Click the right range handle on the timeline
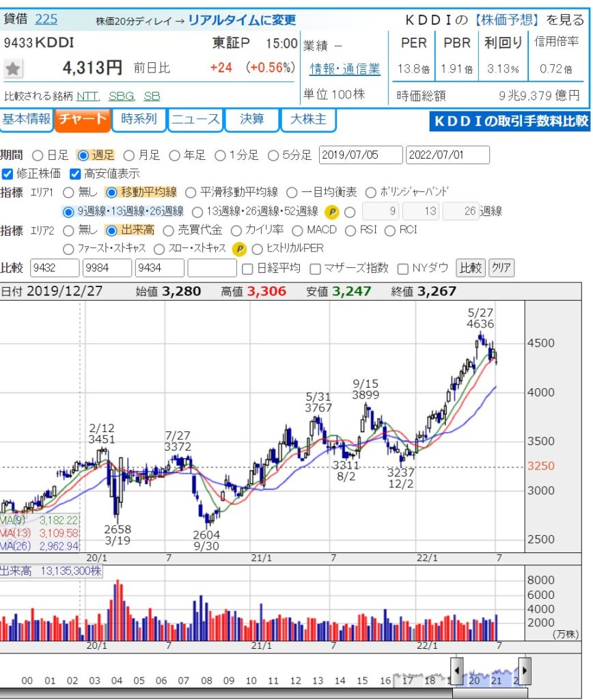This screenshot has height=700, width=593. (x=524, y=666)
